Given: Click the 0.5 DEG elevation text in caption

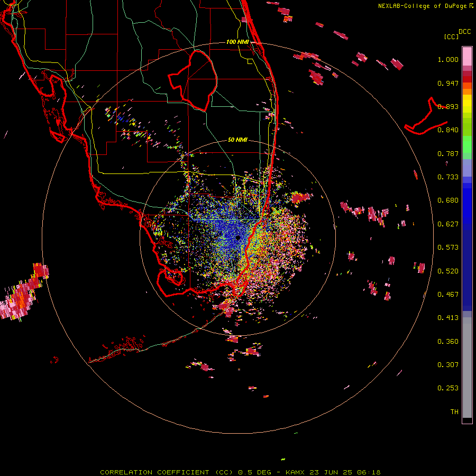Looking at the screenshot, I should pos(254,472).
